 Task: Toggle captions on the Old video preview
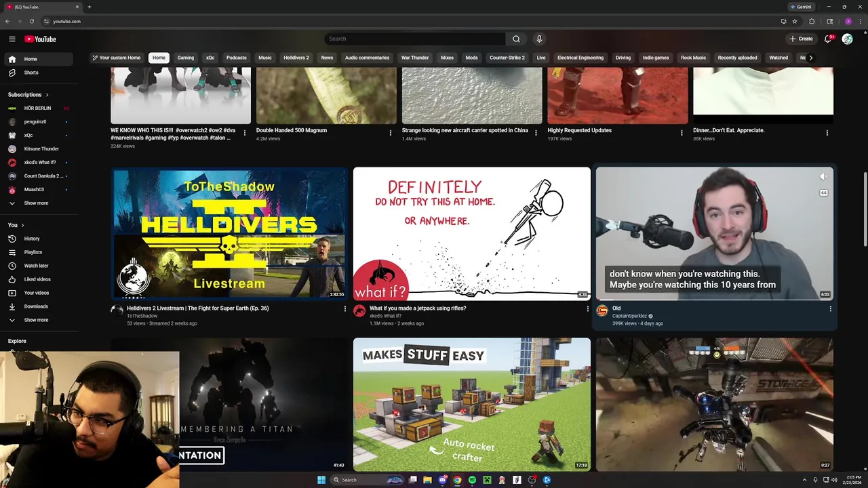[823, 193]
